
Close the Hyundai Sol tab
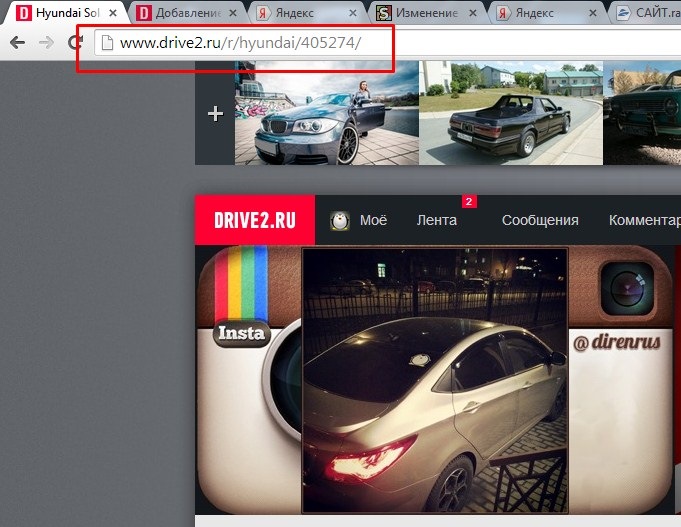113,13
